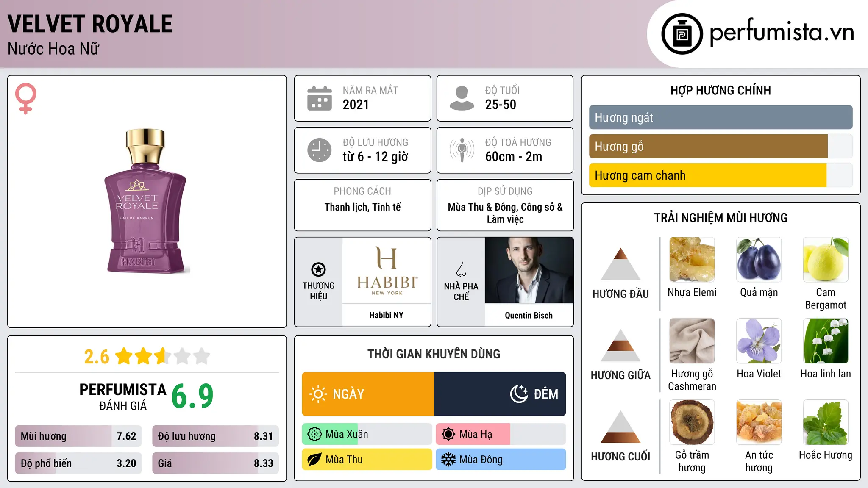Click the Cam Bergamot note image
The height and width of the screenshot is (488, 868).
826,260
